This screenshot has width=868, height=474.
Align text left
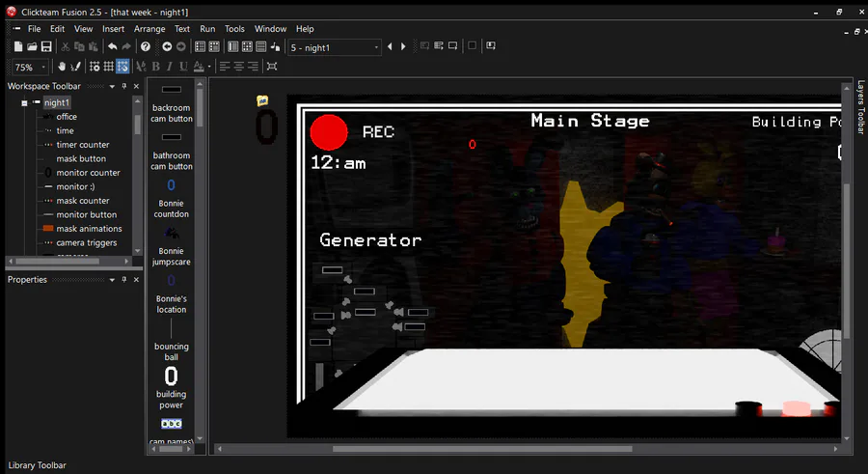click(224, 67)
